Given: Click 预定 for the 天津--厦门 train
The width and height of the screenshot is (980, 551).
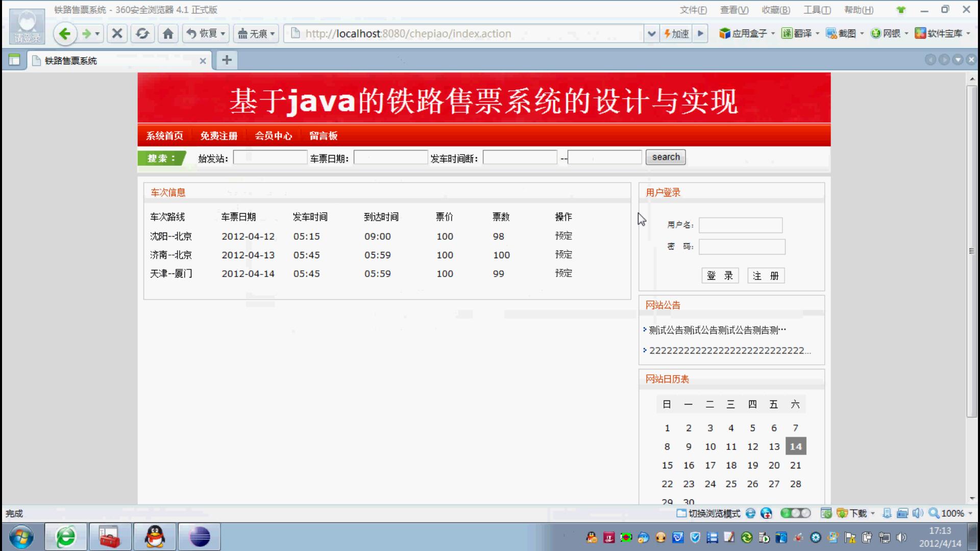Looking at the screenshot, I should (x=563, y=273).
